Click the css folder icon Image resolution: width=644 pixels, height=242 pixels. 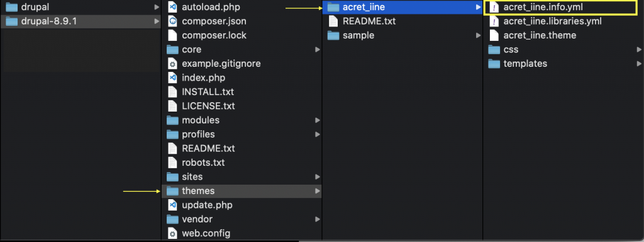494,50
